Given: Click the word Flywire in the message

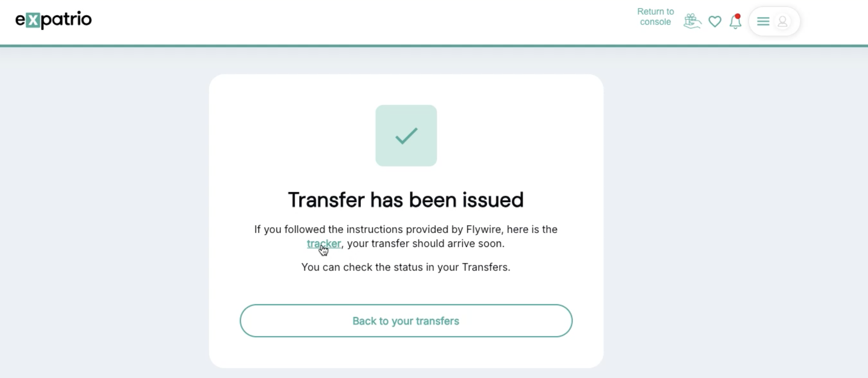Looking at the screenshot, I should 484,229.
